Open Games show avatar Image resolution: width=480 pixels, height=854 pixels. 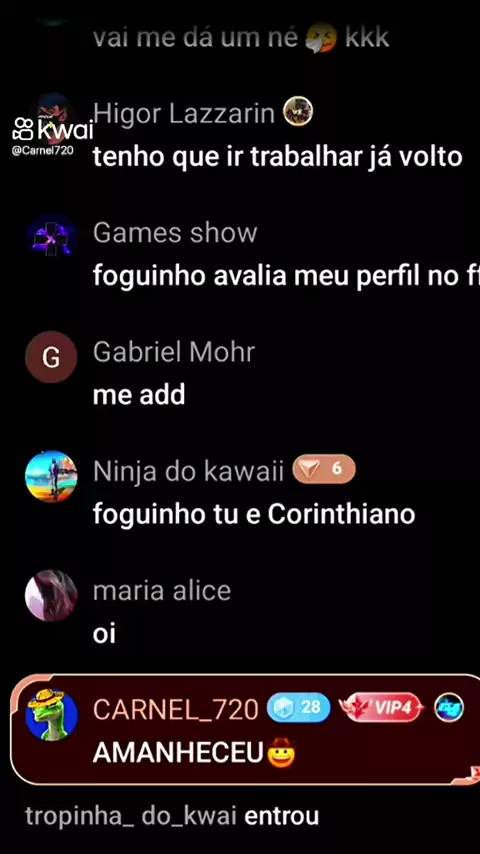[51, 235]
